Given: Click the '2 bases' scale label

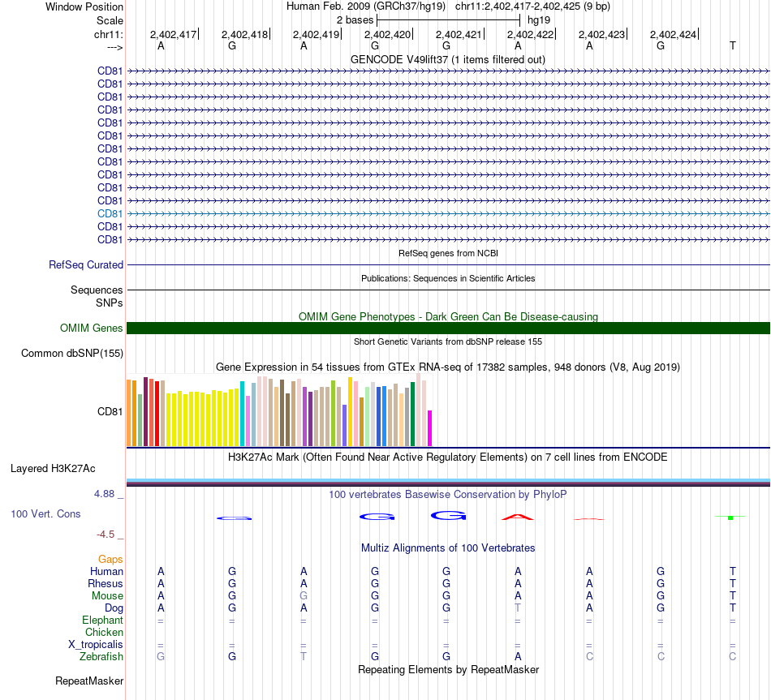Looking at the screenshot, I should 355,20.
